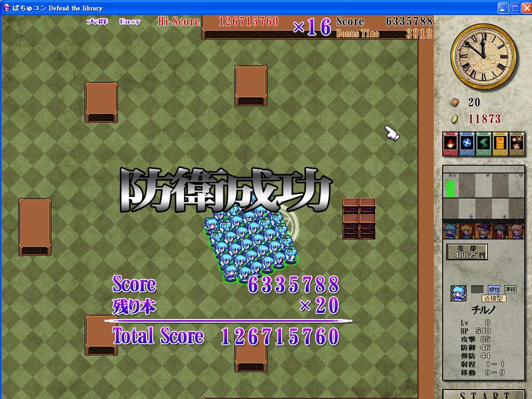Image resolution: width=532 pixels, height=399 pixels.
Task: Click the gold coin icon beside 11873
Action: [455, 119]
